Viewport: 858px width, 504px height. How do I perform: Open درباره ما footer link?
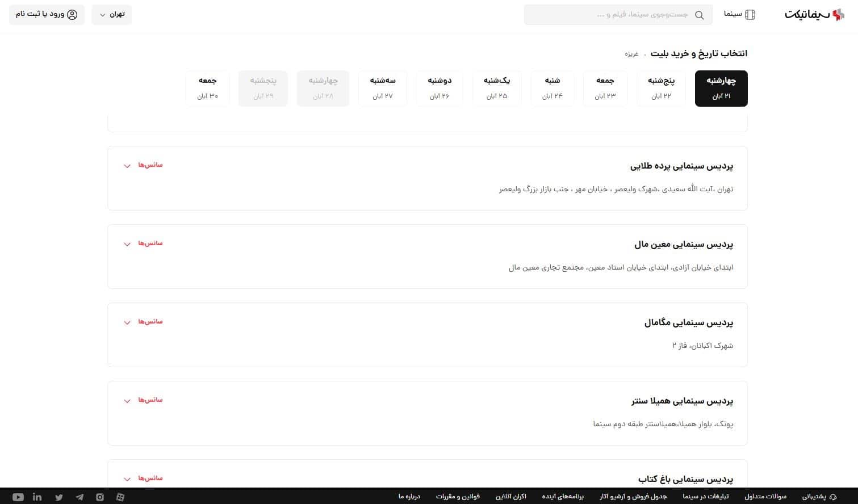pyautogui.click(x=409, y=497)
